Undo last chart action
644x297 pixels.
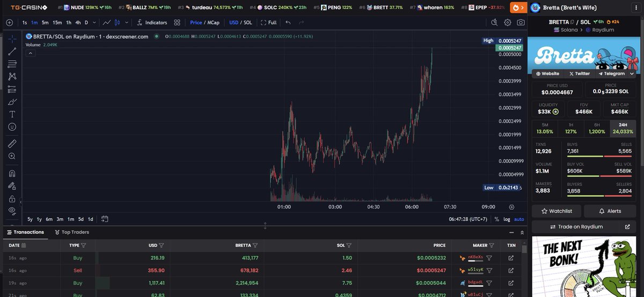tap(288, 23)
